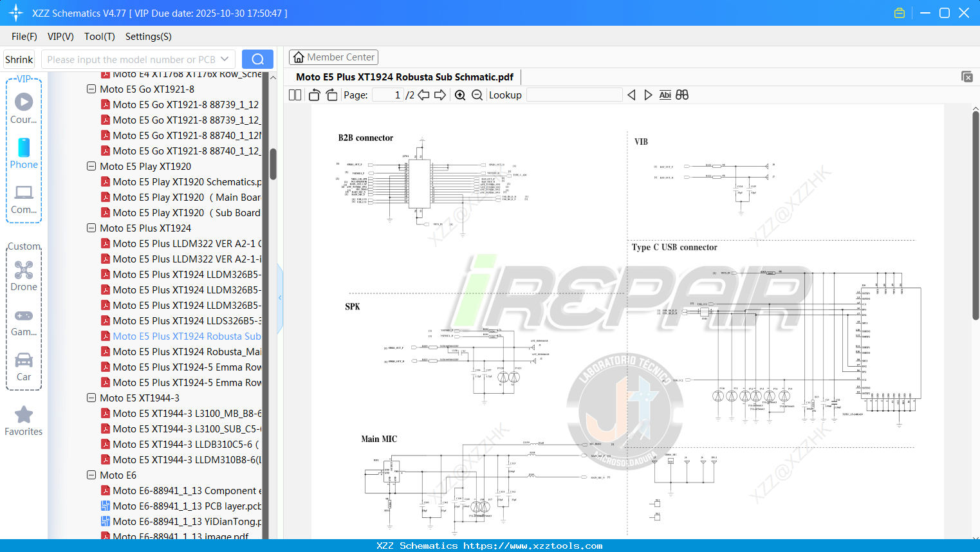The height and width of the screenshot is (552, 980).
Task: Rotate the PDF page counterclockwise
Action: (314, 95)
